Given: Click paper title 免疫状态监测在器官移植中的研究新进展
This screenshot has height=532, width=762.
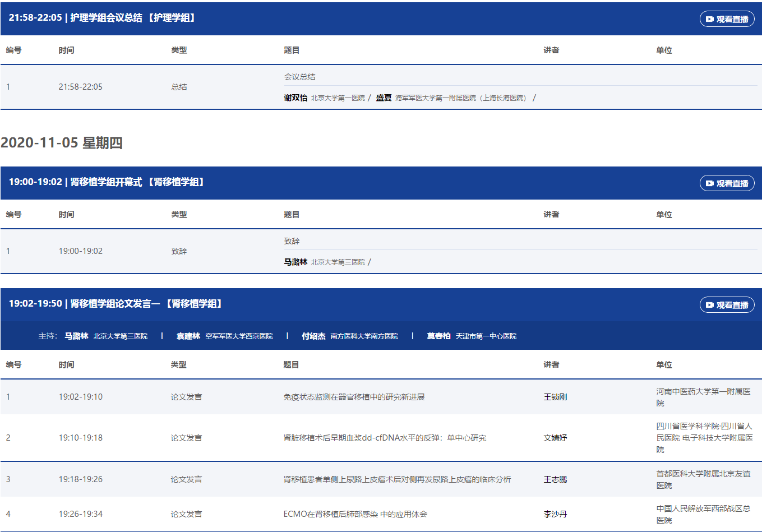Looking at the screenshot, I should tap(354, 397).
